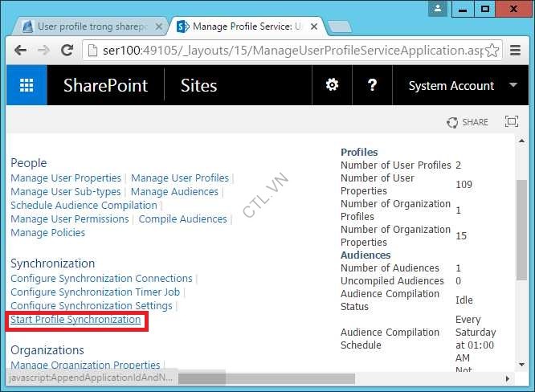
Task: Bookmark this page with star icon
Action: coord(492,50)
